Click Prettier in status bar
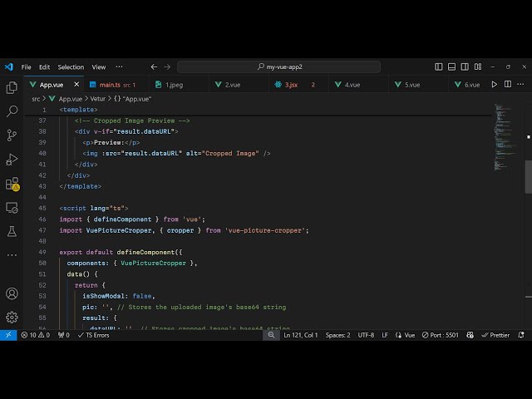The image size is (532, 399). (x=495, y=335)
